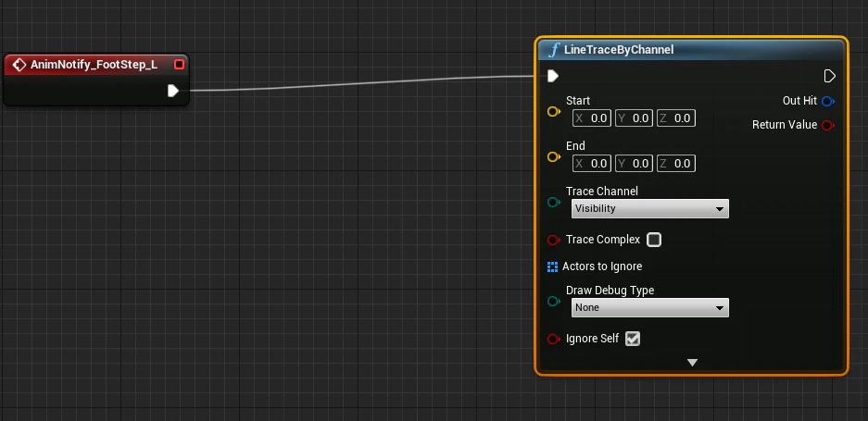Click the Out Hit label
Screen dimensions: 868x421
point(799,101)
